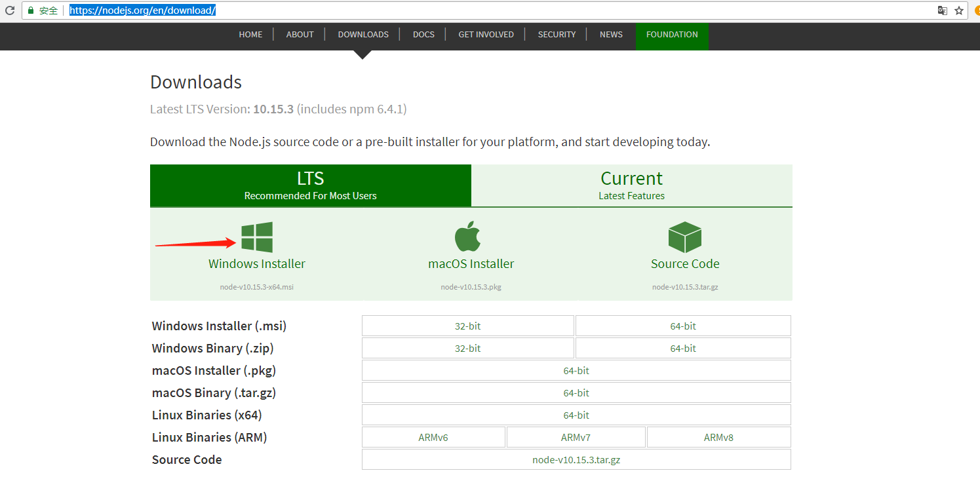Open the DOCS menu item
The image size is (980, 477).
click(423, 34)
